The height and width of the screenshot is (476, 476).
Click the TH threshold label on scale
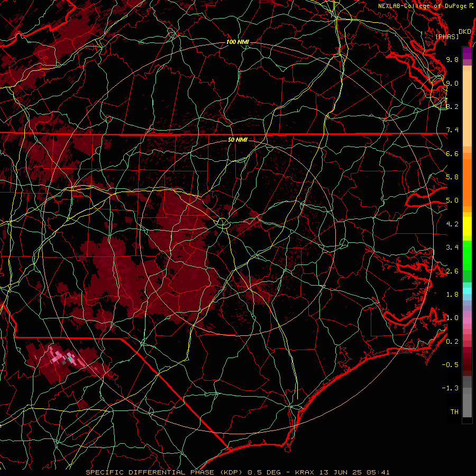point(454,412)
